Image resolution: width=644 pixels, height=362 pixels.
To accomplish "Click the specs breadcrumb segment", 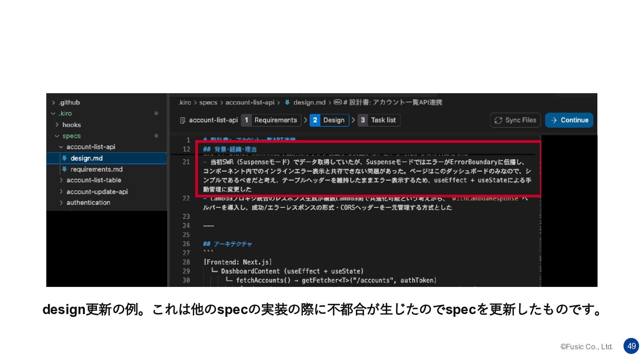I will [x=208, y=102].
